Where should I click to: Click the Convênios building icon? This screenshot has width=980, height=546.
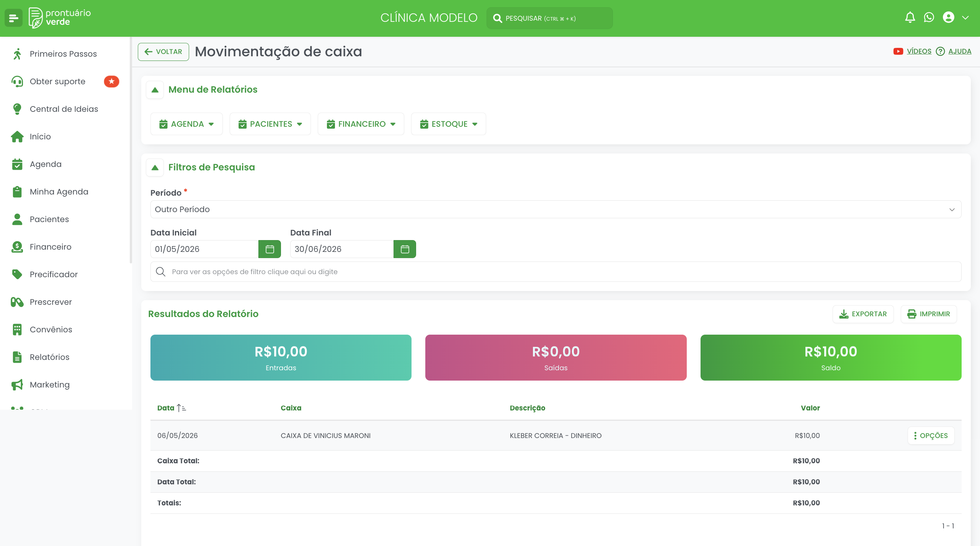[x=17, y=330]
